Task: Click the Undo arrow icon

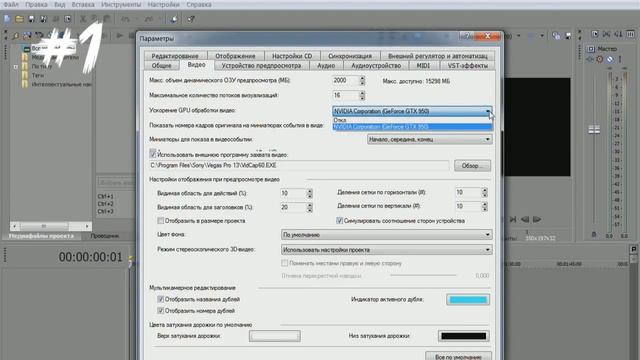Action: coord(125,19)
